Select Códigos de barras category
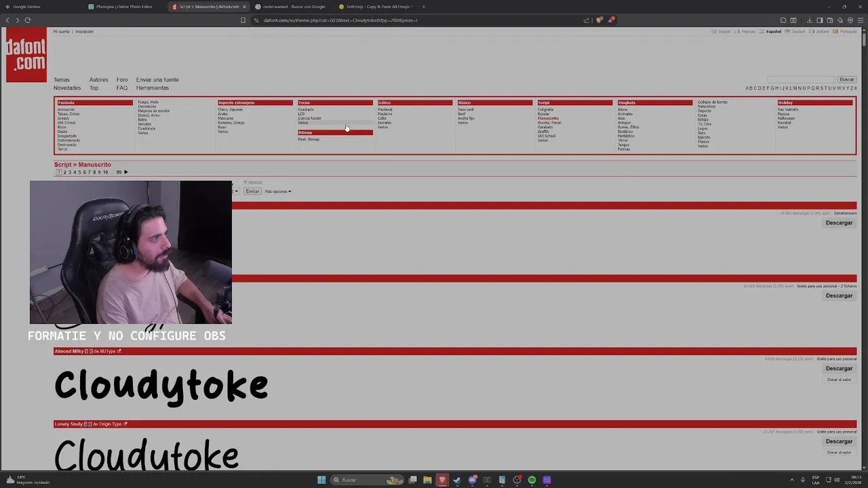868x488 pixels. pos(712,102)
